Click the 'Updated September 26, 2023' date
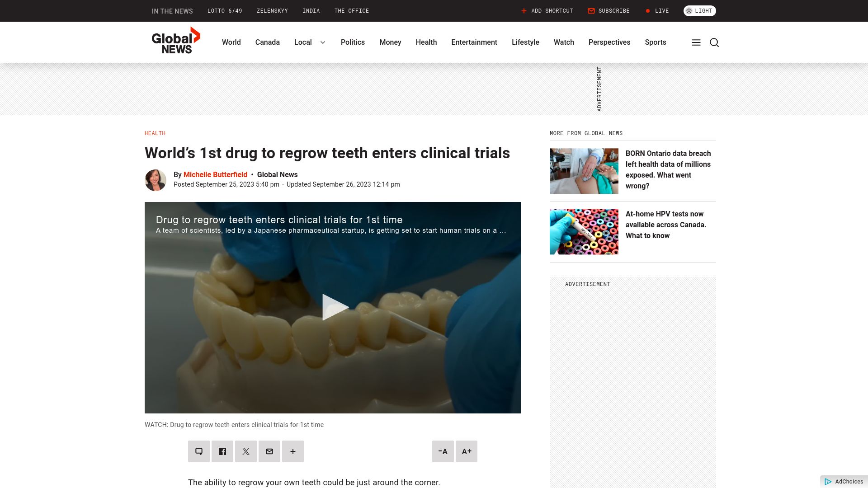 pos(343,184)
